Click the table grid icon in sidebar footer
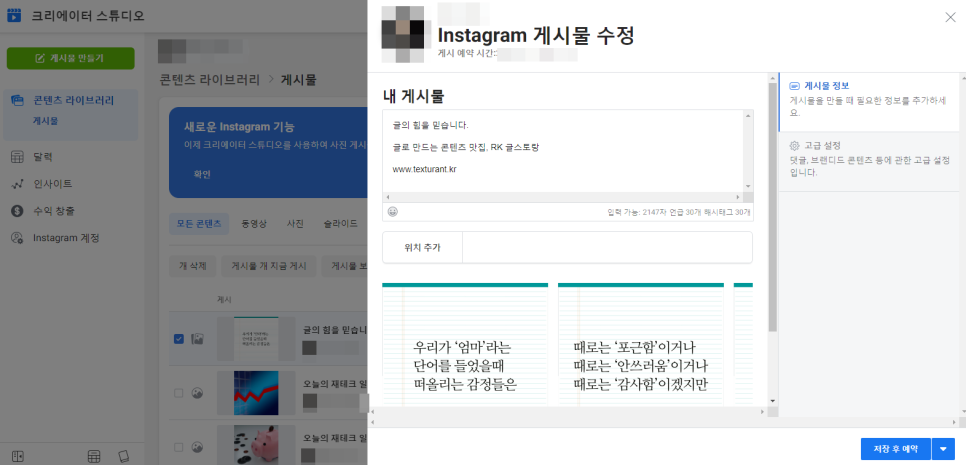 (94, 456)
